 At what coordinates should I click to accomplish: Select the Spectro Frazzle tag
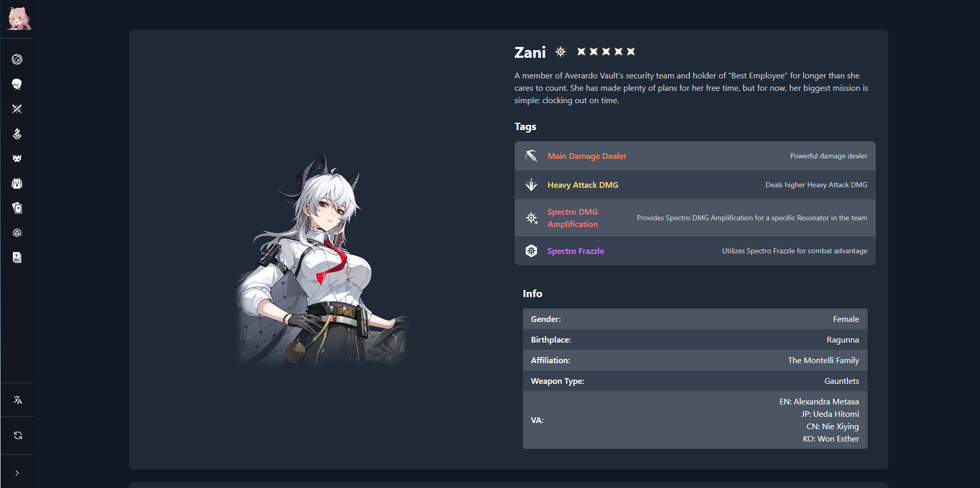point(695,251)
